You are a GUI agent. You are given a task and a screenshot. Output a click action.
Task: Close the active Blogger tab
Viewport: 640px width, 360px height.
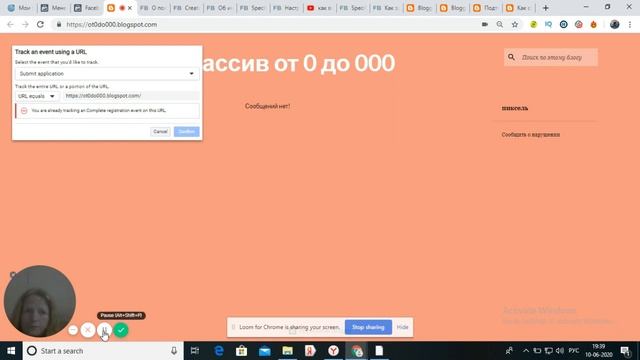(x=130, y=8)
